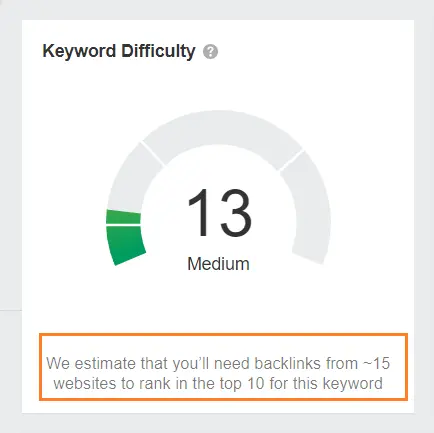The image size is (434, 433).
Task: Click the word "rank" in estimate text
Action: coord(155,383)
